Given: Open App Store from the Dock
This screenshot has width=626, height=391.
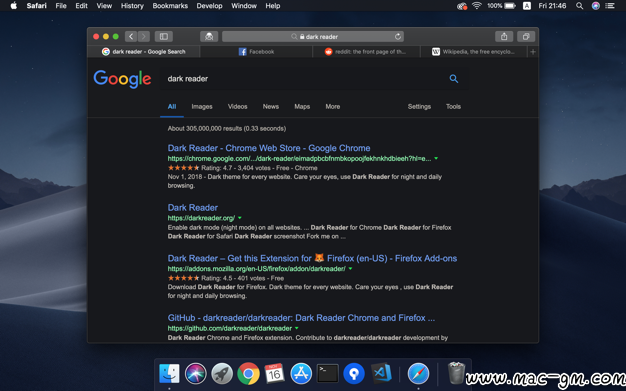Looking at the screenshot, I should 301,373.
